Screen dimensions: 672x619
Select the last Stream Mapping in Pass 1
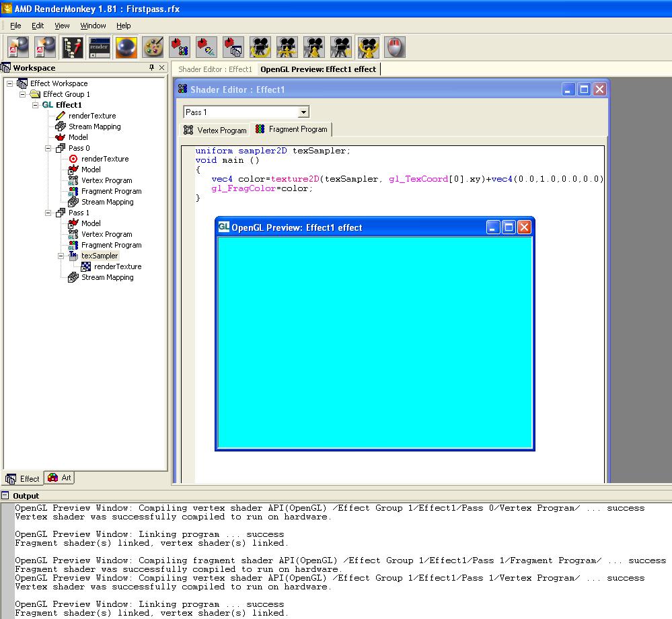107,277
